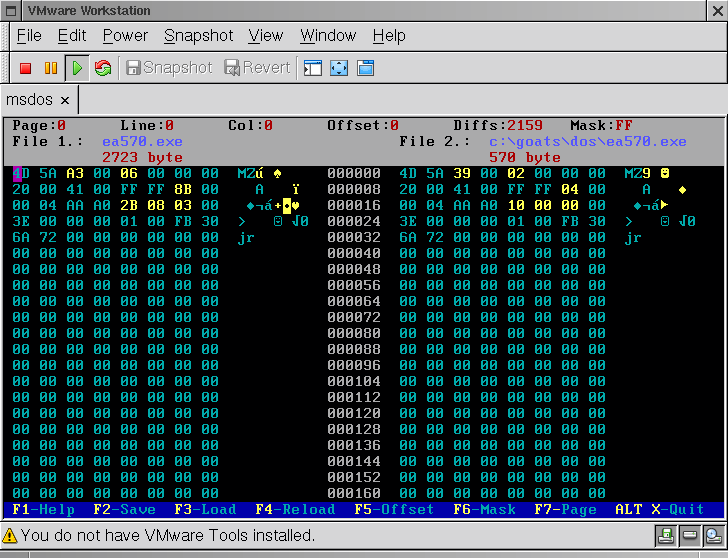Image resolution: width=728 pixels, height=558 pixels.
Task: Click the Offset:0 indicator
Action: 363,125
